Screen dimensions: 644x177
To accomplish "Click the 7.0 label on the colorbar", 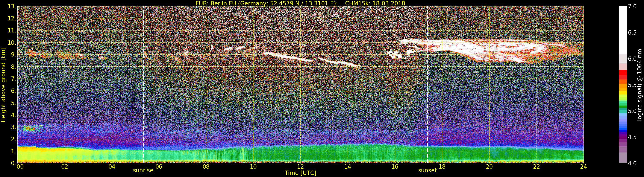I will click(x=632, y=6).
